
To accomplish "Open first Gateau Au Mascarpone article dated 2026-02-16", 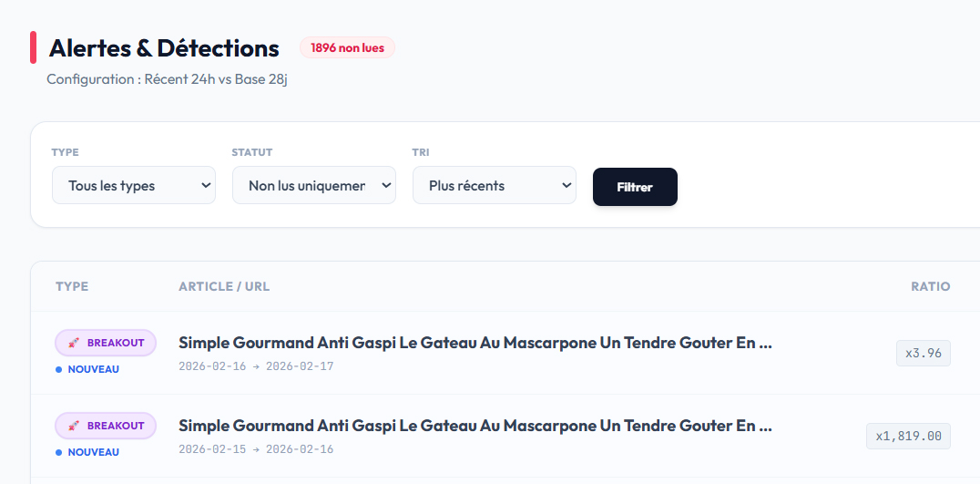I will coord(475,344).
